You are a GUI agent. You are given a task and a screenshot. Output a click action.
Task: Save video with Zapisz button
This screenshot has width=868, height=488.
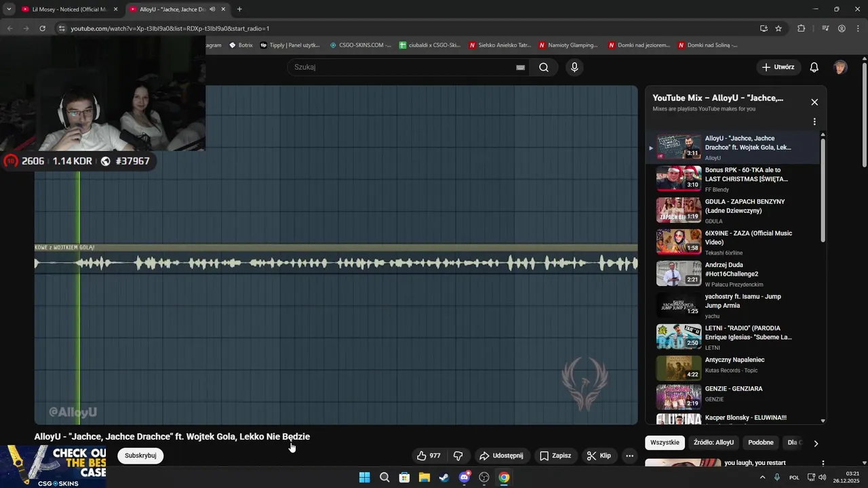[x=555, y=455]
